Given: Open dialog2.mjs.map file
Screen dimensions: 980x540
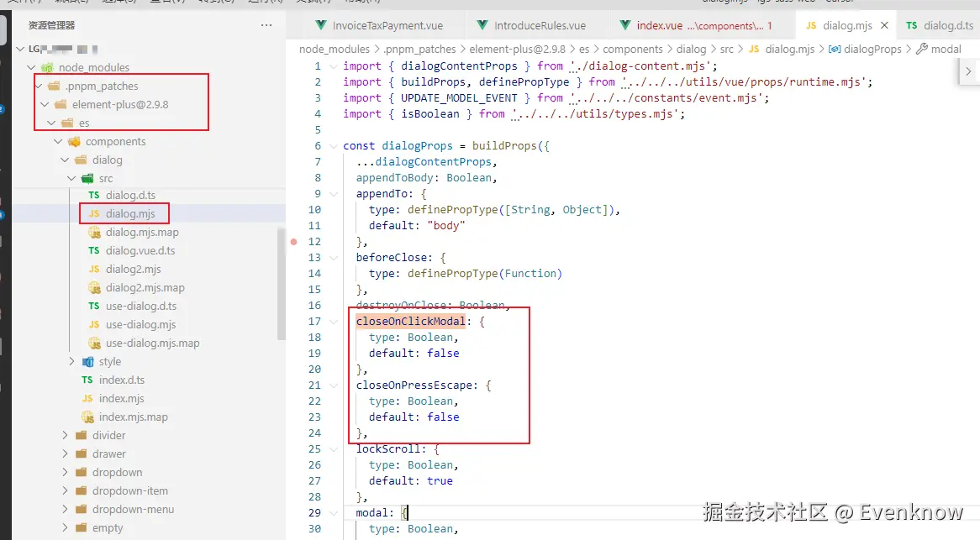Looking at the screenshot, I should pyautogui.click(x=145, y=288).
